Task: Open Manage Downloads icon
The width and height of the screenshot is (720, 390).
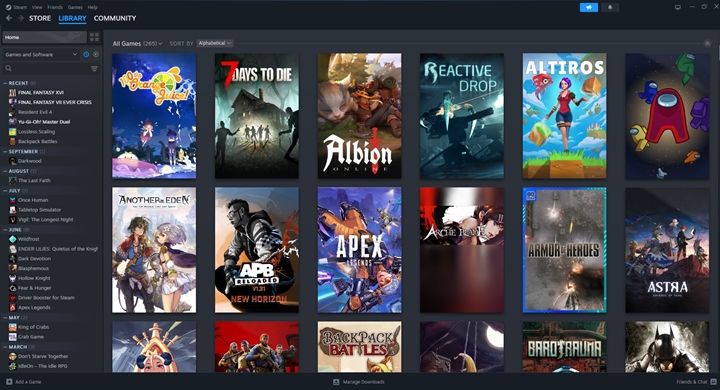Action: tap(336, 382)
